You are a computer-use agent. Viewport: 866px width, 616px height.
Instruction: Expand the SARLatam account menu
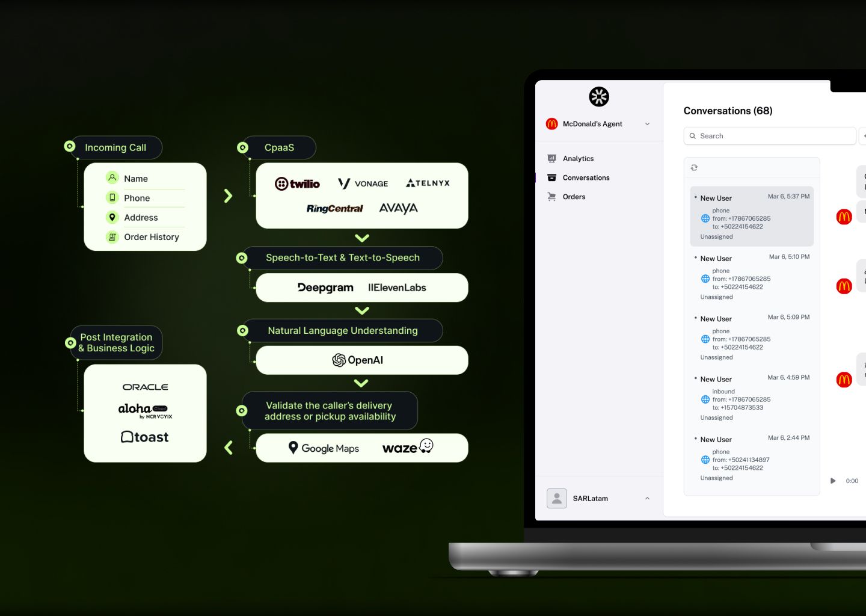[647, 498]
